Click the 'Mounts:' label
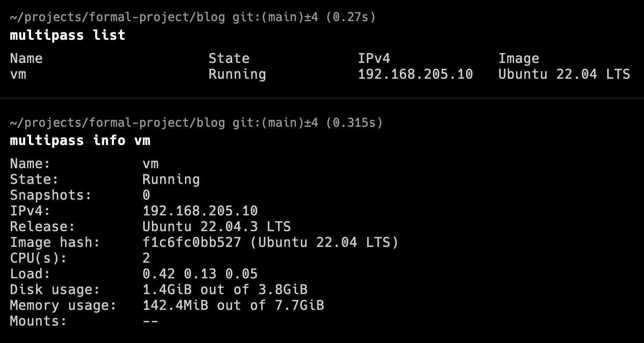Screen dimensions: 644x343 coord(38,321)
